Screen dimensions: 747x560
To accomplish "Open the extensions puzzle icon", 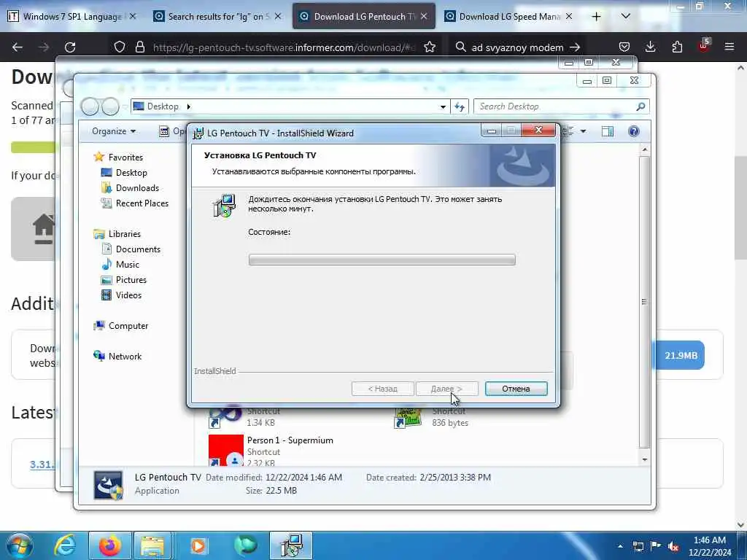I will point(677,47).
